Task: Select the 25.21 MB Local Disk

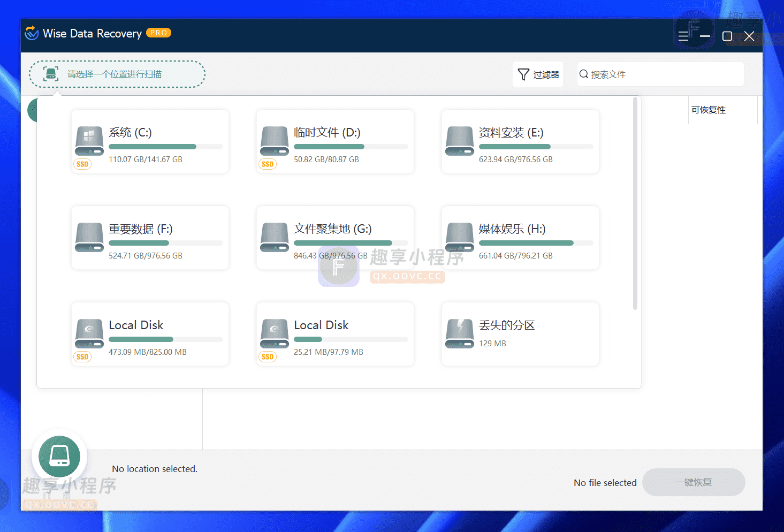Action: coord(335,334)
